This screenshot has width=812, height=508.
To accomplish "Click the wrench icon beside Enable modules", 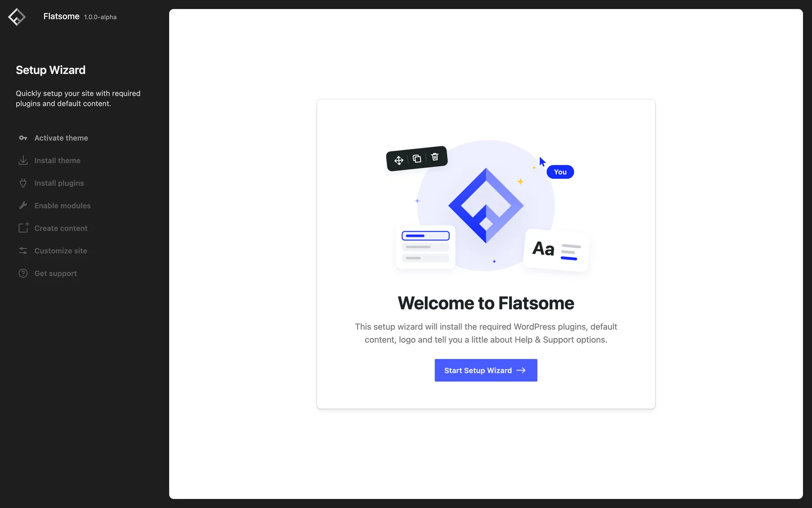I will [23, 205].
